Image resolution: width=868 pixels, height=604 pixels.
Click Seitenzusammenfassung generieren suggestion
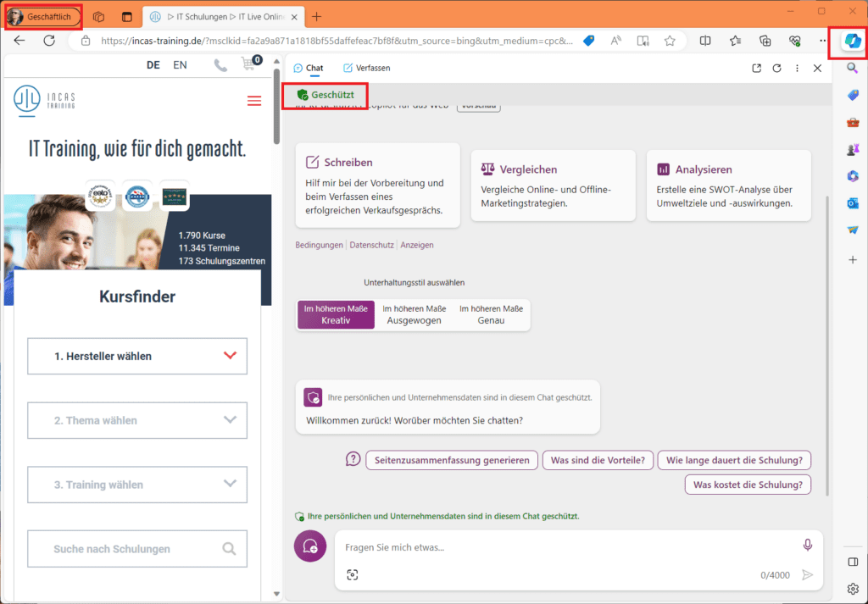pos(452,460)
